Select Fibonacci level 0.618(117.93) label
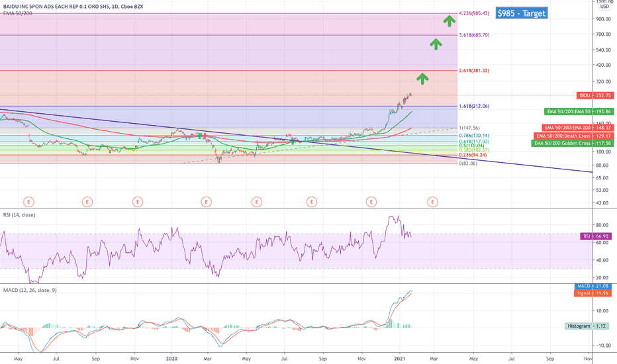Viewport: 617px width, 364px height. pos(474,142)
